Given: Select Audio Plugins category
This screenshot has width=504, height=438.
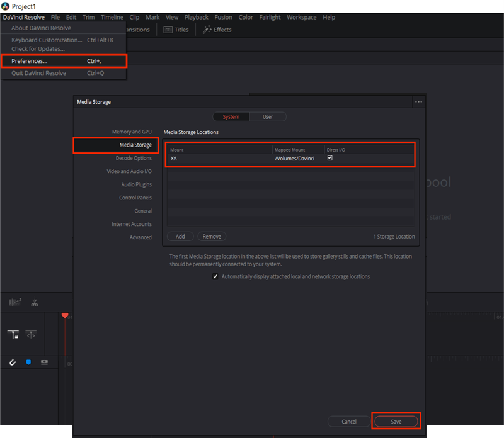Looking at the screenshot, I should pos(136,184).
